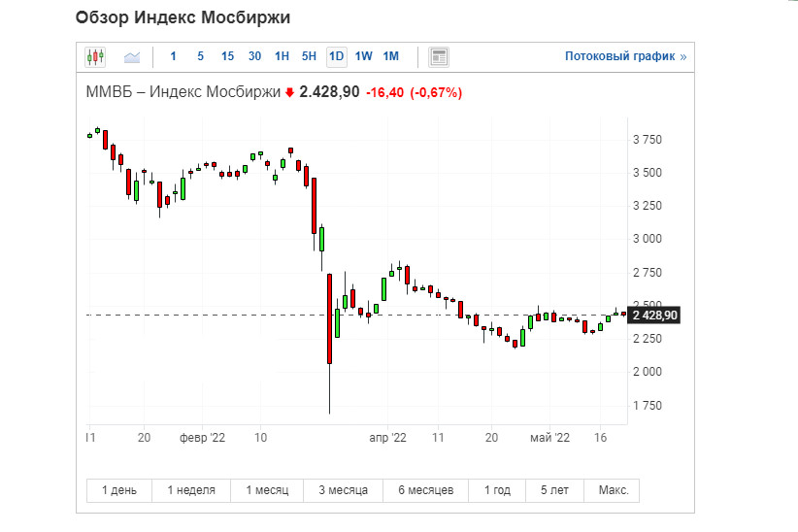Set the 30 minute interval
Screen dimensions: 798x532
tap(255, 56)
